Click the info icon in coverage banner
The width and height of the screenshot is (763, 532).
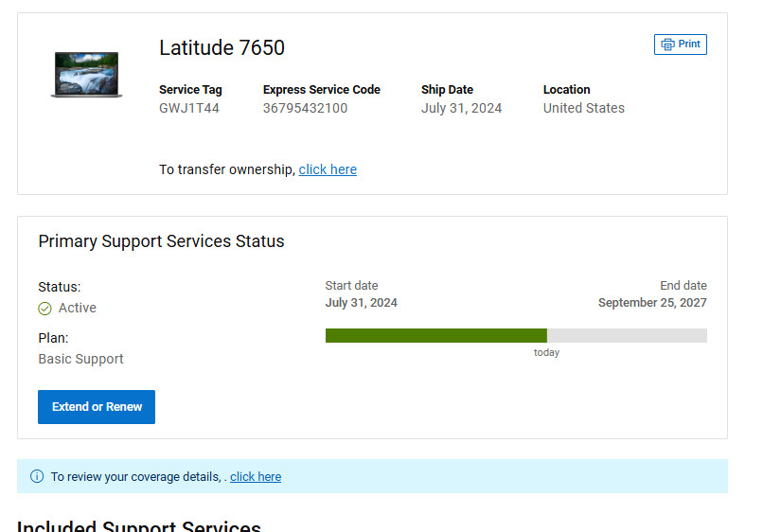tap(37, 476)
